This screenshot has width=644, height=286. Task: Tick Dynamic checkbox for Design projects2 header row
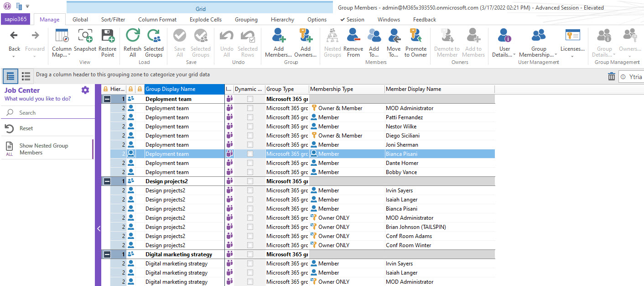(x=250, y=181)
